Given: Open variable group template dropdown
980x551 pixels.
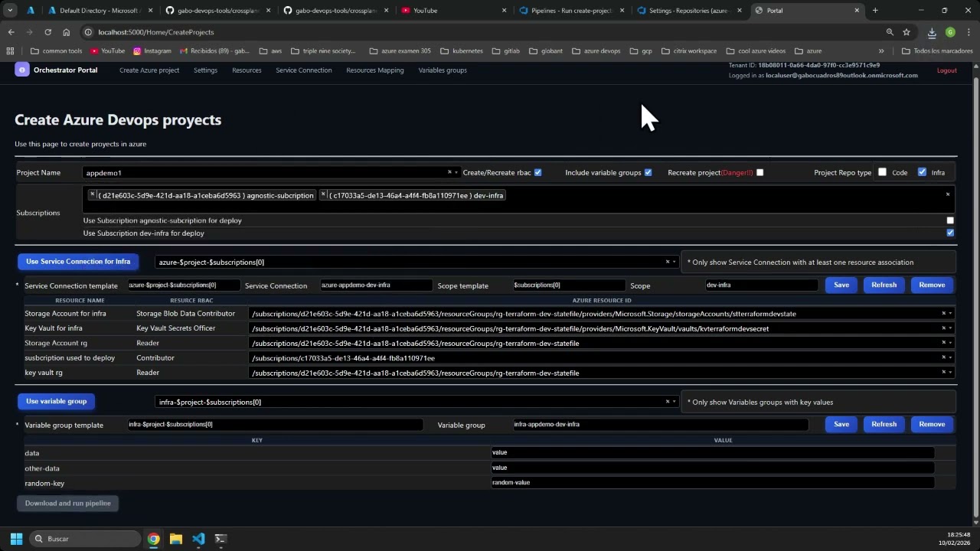Looking at the screenshot, I should point(674,402).
